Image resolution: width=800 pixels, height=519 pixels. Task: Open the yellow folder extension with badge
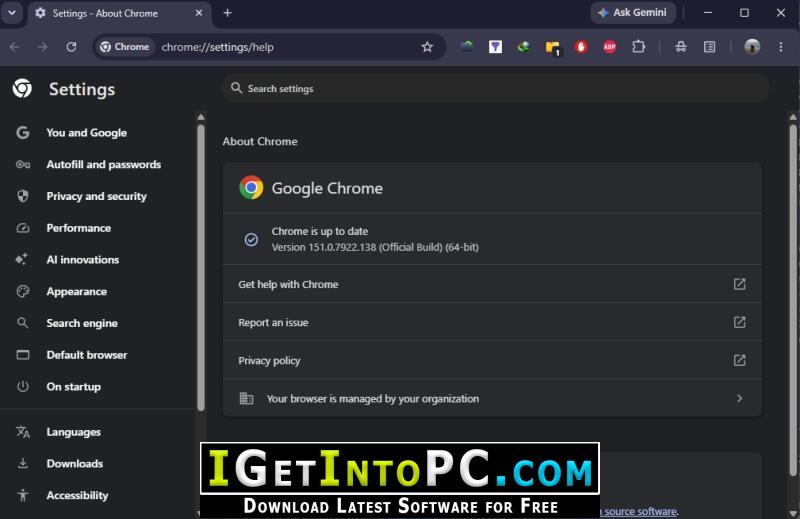click(x=553, y=47)
